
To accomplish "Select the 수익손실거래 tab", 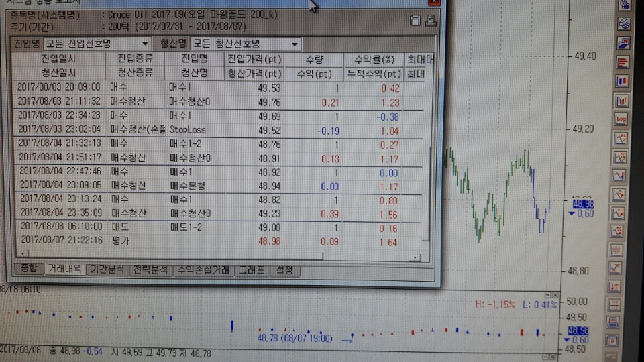I will coord(203,270).
